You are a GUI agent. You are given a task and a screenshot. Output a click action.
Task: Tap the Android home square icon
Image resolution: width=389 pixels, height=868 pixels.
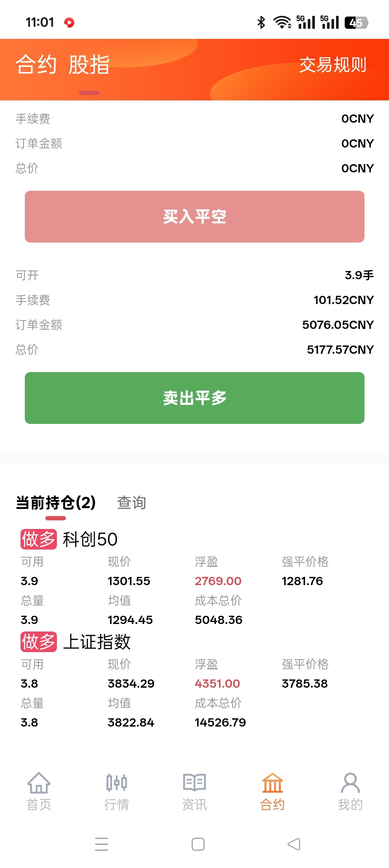[198, 844]
